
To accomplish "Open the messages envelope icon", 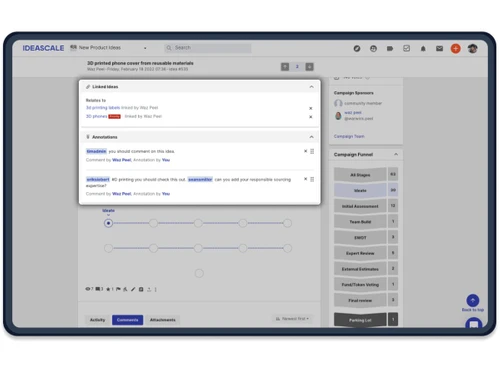I will [439, 49].
